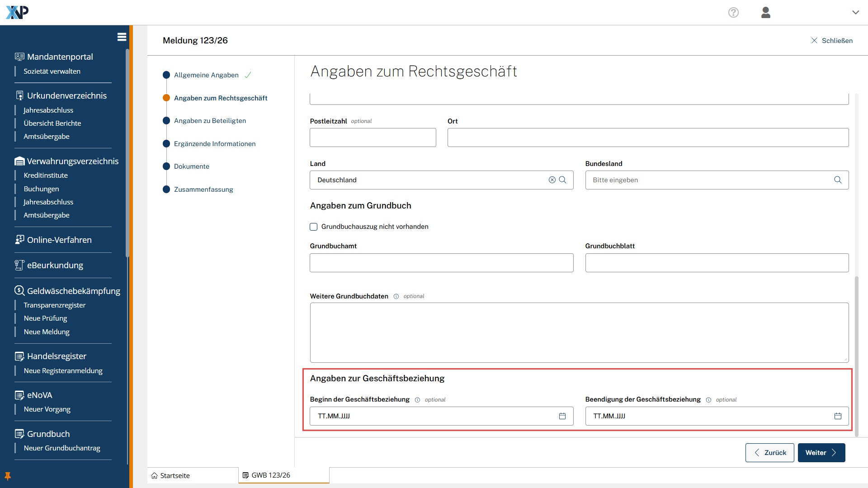Expand the account dropdown chevron
This screenshot has height=488, width=868.
click(x=855, y=13)
